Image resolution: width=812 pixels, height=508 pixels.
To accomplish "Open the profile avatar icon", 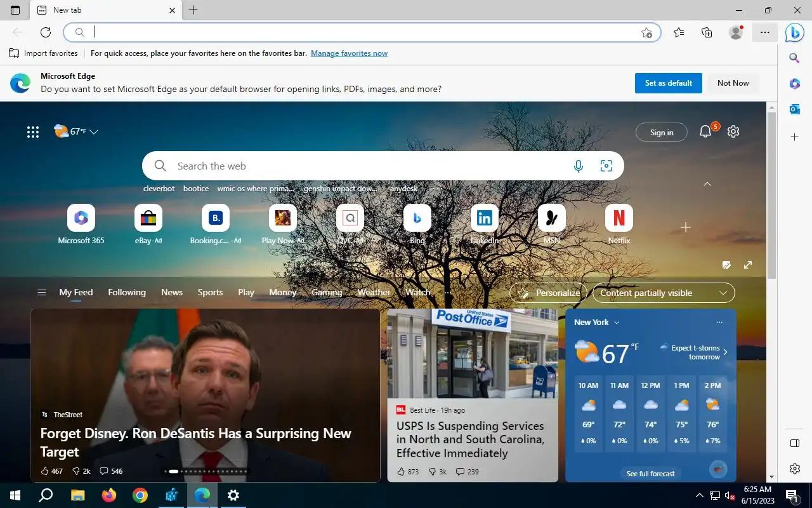I will point(736,32).
